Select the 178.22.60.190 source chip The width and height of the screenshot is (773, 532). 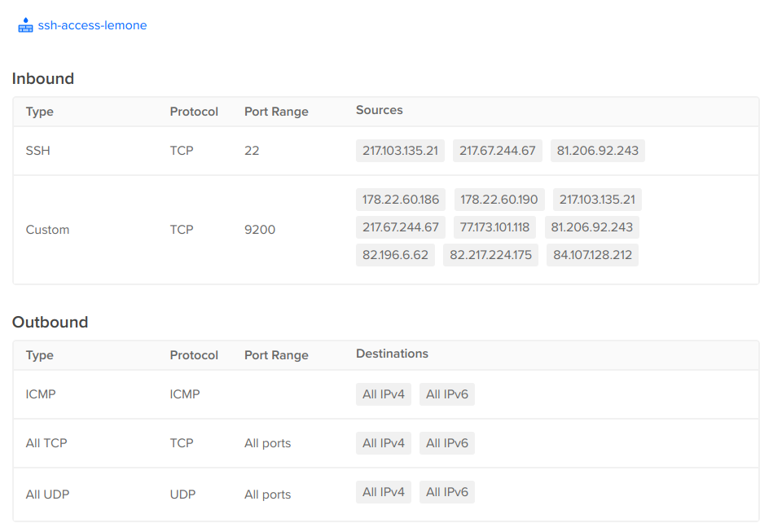click(498, 200)
